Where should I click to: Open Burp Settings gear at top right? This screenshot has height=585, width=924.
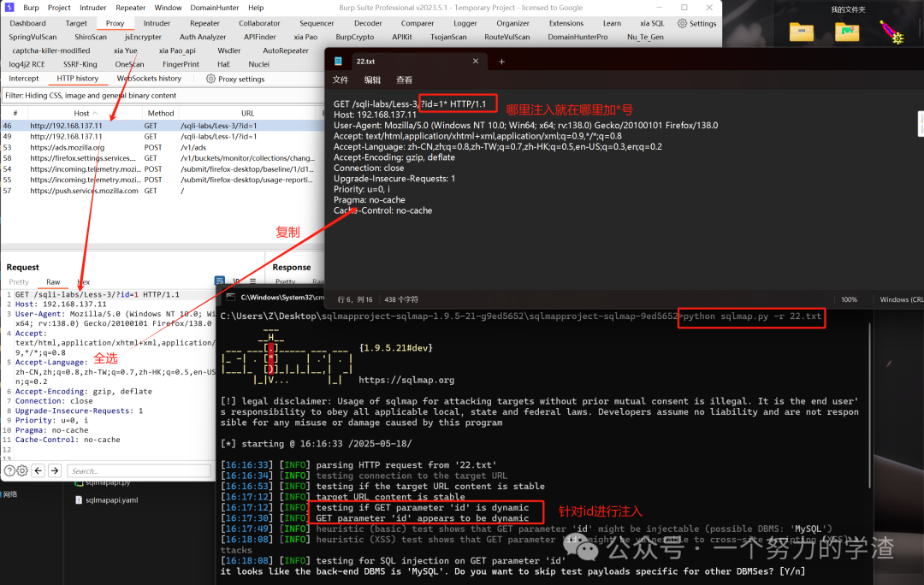click(x=683, y=23)
